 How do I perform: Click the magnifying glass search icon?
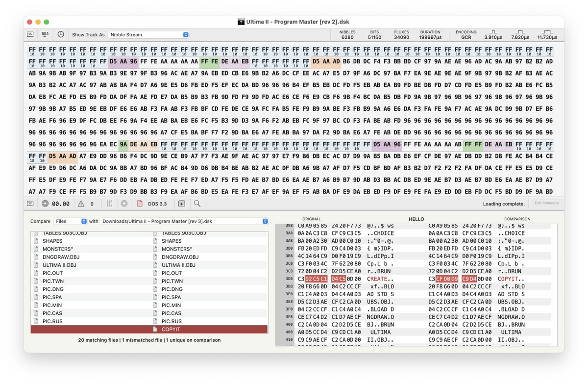197,204
